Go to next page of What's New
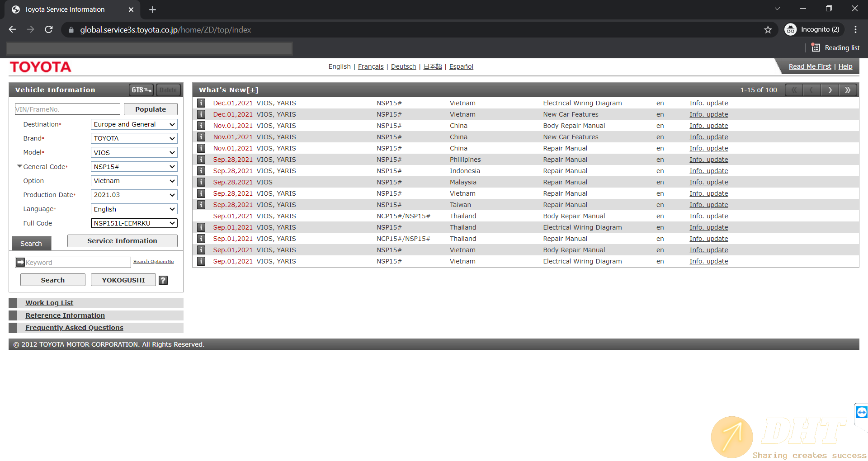868x461 pixels. (830, 90)
